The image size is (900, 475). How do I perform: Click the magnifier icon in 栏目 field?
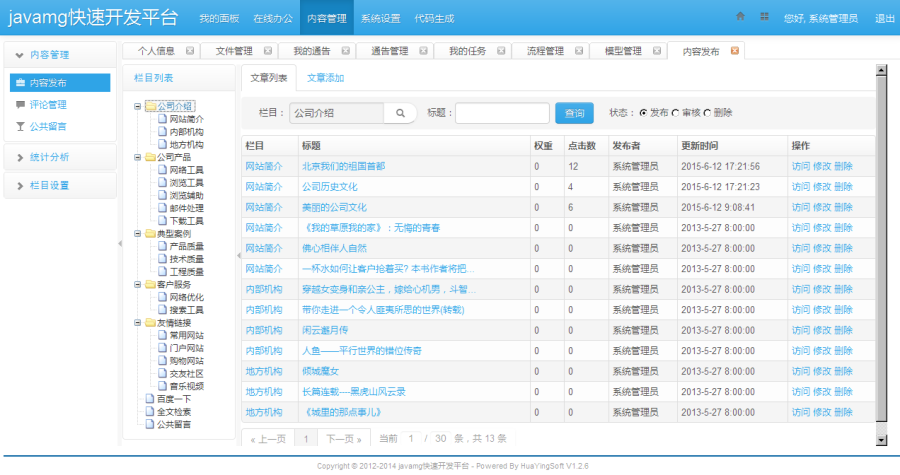(400, 113)
